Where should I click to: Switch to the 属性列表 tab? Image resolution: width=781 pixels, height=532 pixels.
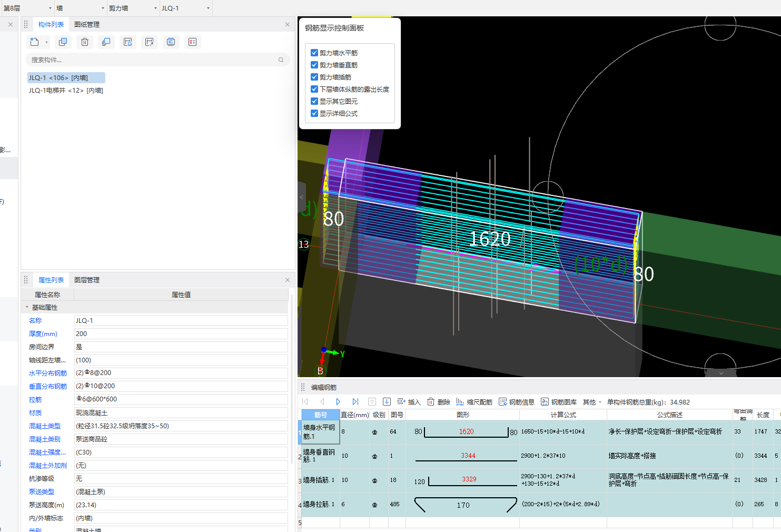(x=51, y=280)
